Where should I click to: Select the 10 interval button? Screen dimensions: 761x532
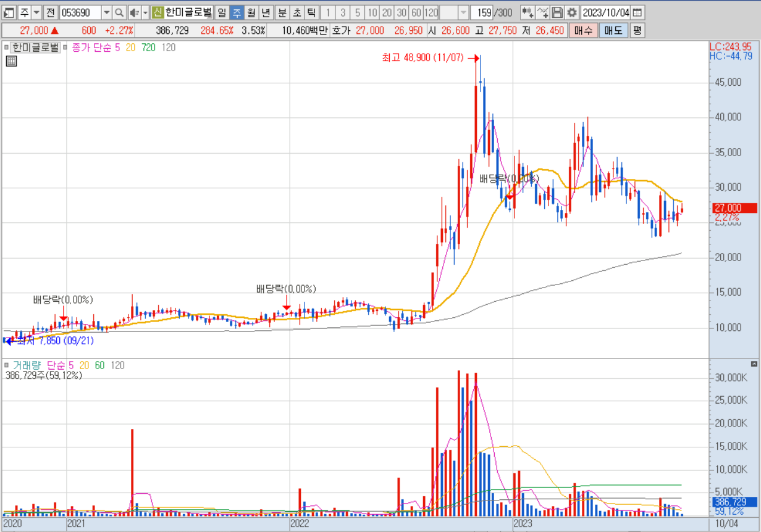click(372, 12)
